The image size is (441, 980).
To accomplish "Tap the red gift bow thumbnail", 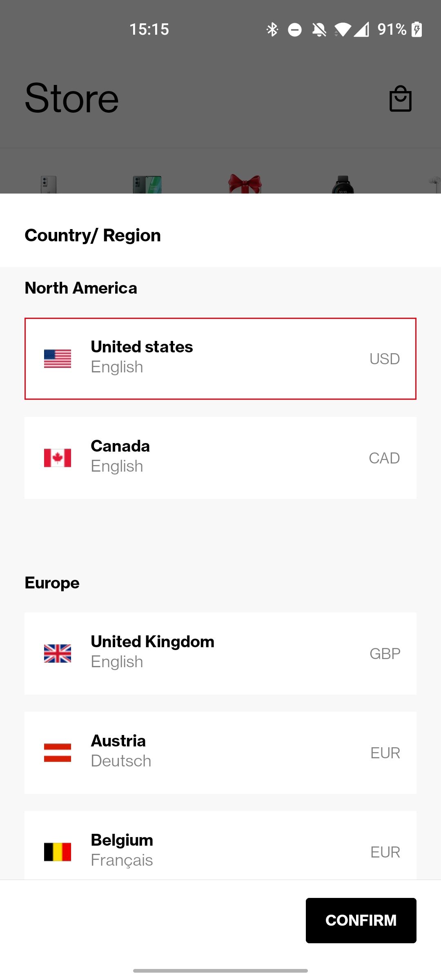I will point(245,184).
